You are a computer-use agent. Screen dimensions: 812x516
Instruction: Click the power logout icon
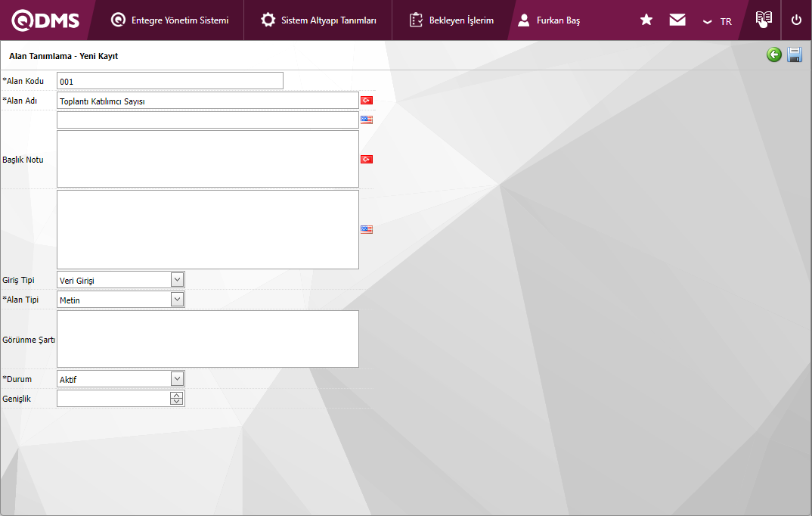point(796,20)
